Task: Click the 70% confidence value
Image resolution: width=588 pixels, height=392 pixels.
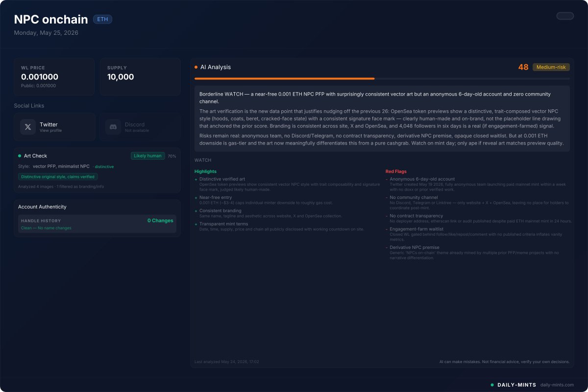Action: 172,156
